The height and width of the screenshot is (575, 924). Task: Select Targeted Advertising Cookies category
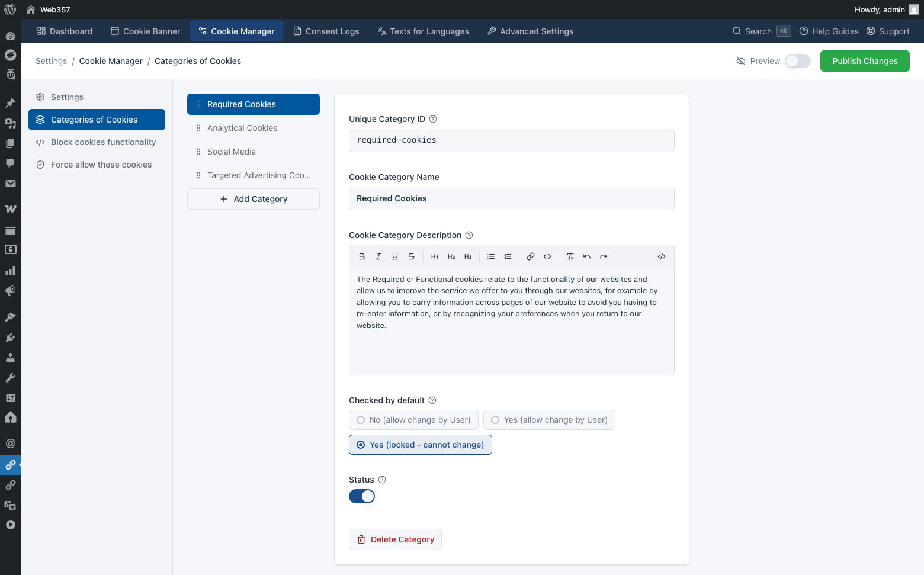click(254, 175)
